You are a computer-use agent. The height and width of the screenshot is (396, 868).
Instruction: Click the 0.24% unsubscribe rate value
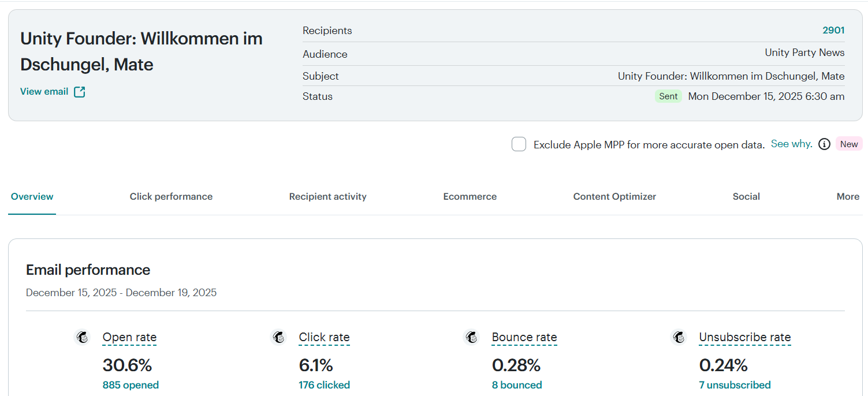[724, 365]
